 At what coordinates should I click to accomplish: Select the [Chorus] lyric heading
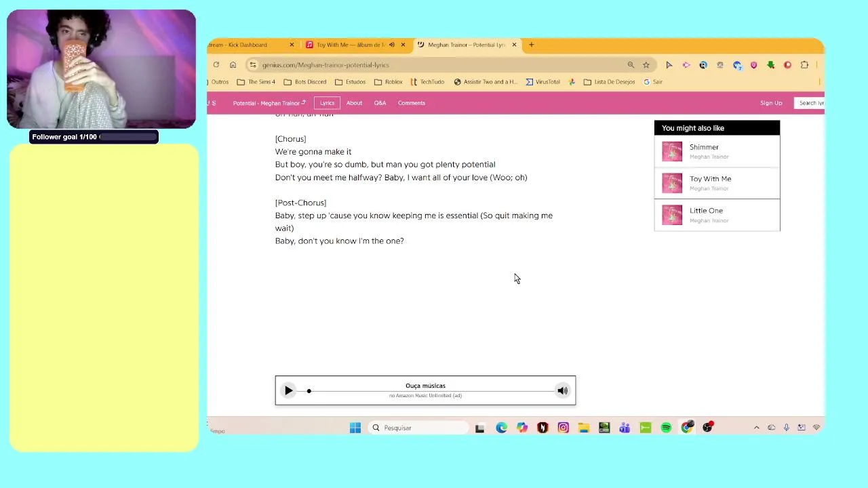(x=290, y=139)
